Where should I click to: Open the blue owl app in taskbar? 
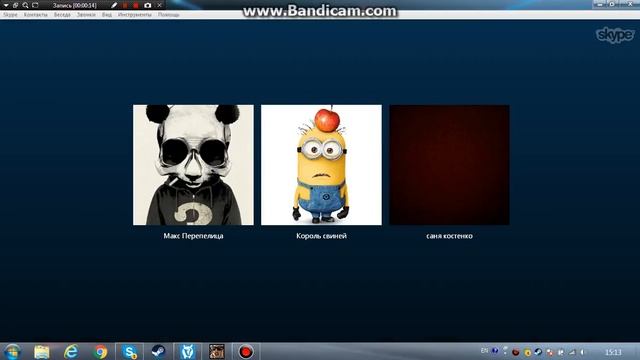point(187,351)
